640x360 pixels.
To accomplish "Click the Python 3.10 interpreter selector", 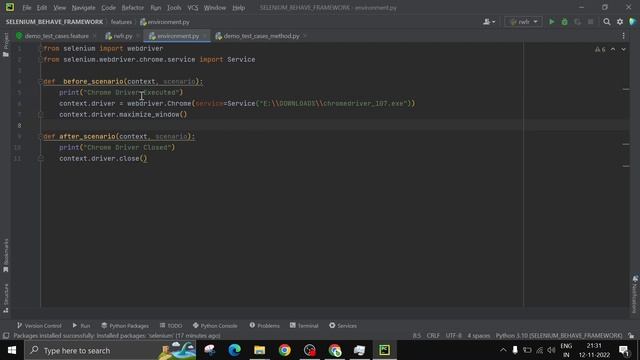I will [x=559, y=336].
